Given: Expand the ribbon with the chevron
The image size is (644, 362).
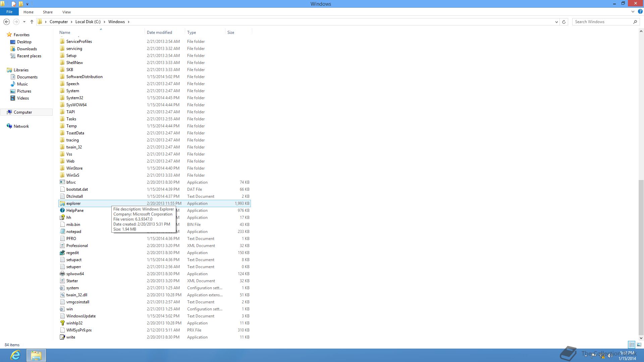Looking at the screenshot, I should [633, 12].
